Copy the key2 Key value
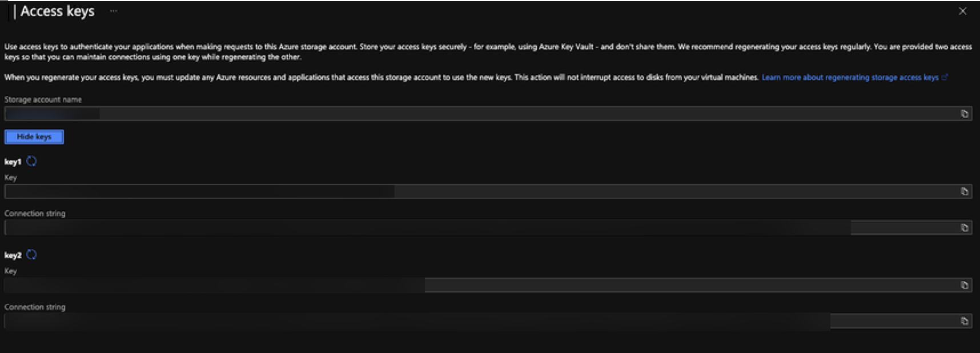Screen dimensions: 980x353 click(965, 285)
